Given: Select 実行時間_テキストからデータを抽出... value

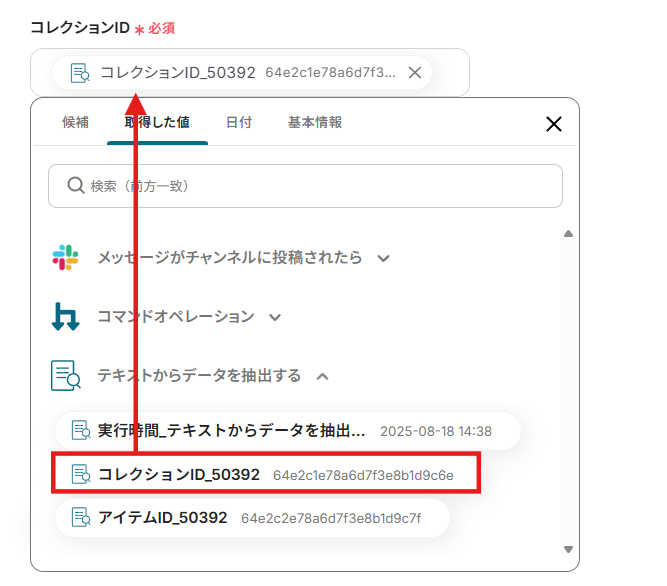Looking at the screenshot, I should pos(288,431).
